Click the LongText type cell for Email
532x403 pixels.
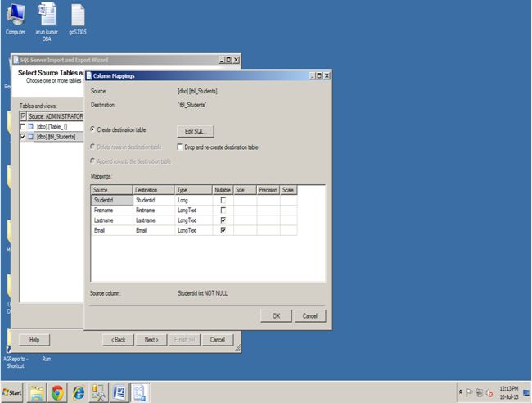point(194,230)
